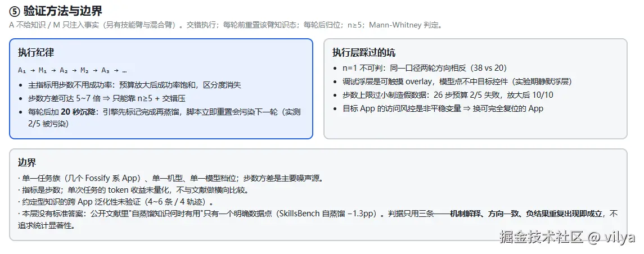
Task: Click the bullet starting 主指标用步数不用成功率
Action: (135, 85)
